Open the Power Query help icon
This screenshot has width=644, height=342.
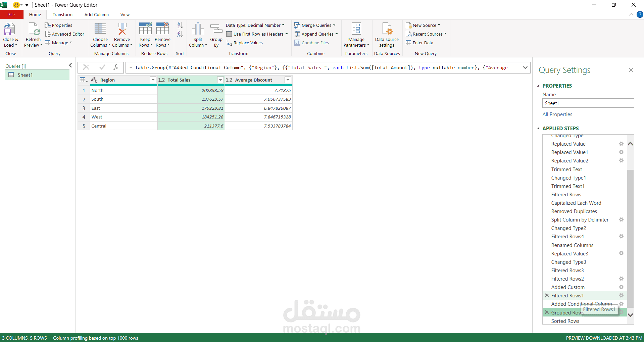[x=640, y=14]
